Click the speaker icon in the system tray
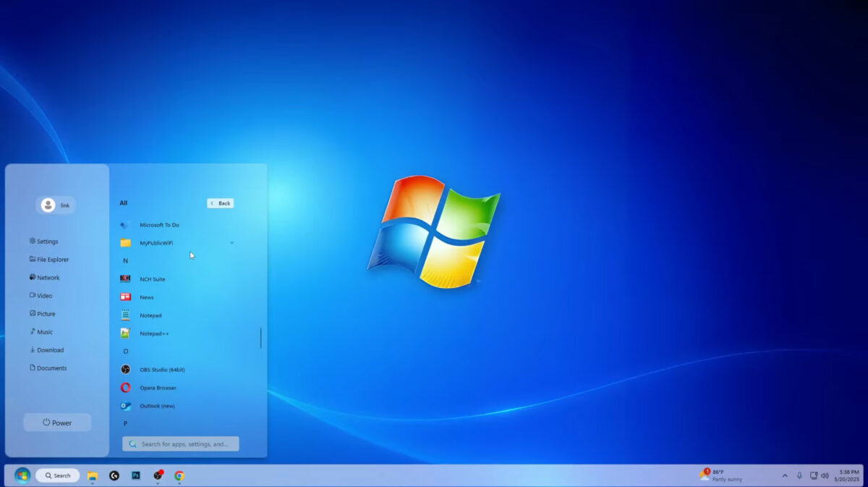 [825, 475]
